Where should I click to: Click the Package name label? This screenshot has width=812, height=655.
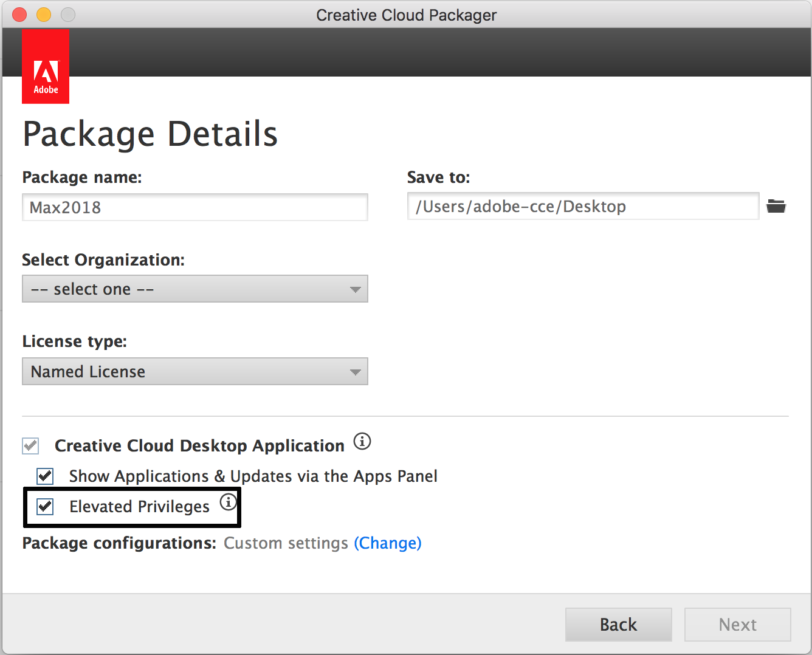coord(82,177)
